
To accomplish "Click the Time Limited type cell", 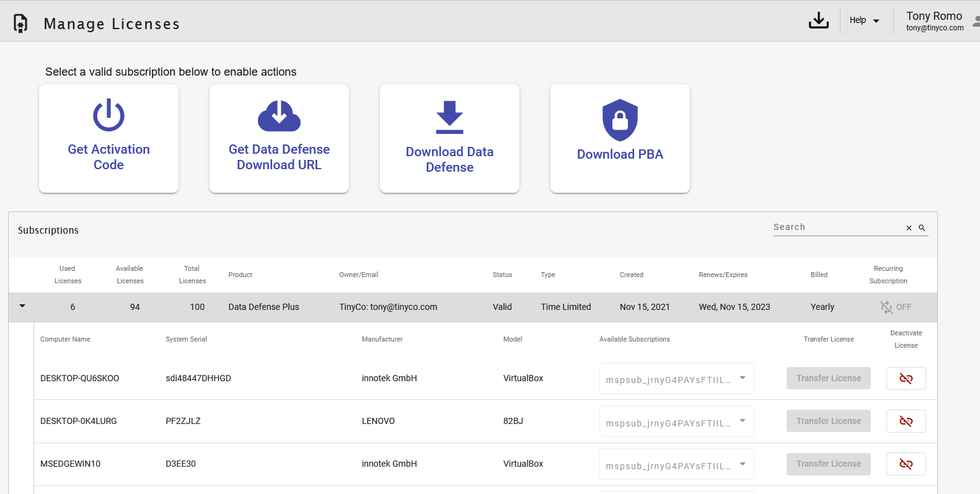I will (566, 307).
